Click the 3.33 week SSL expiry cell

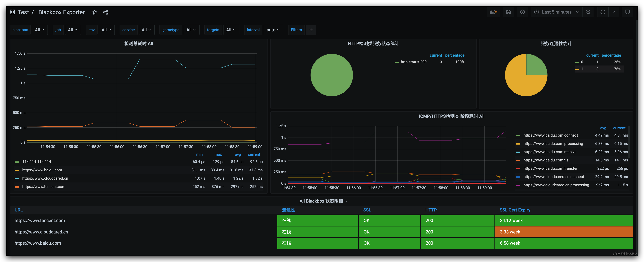pos(564,232)
